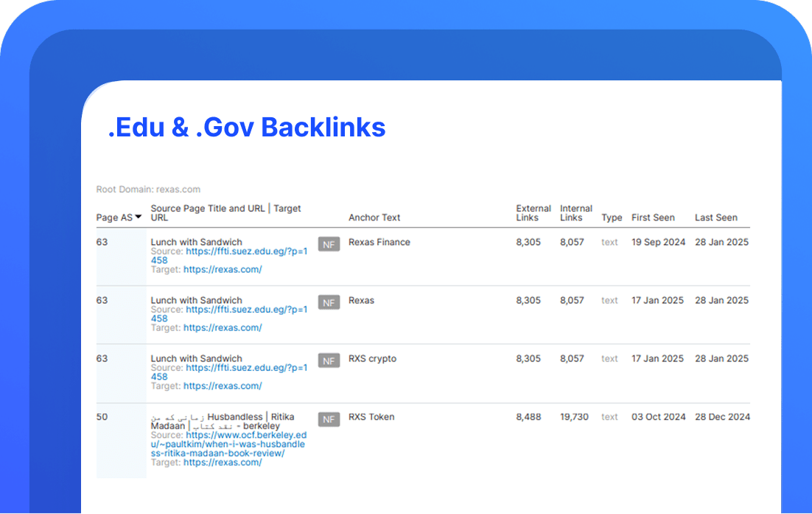This screenshot has height=514, width=812.
Task: Select anchor text Rexas Finance
Action: pyautogui.click(x=379, y=242)
